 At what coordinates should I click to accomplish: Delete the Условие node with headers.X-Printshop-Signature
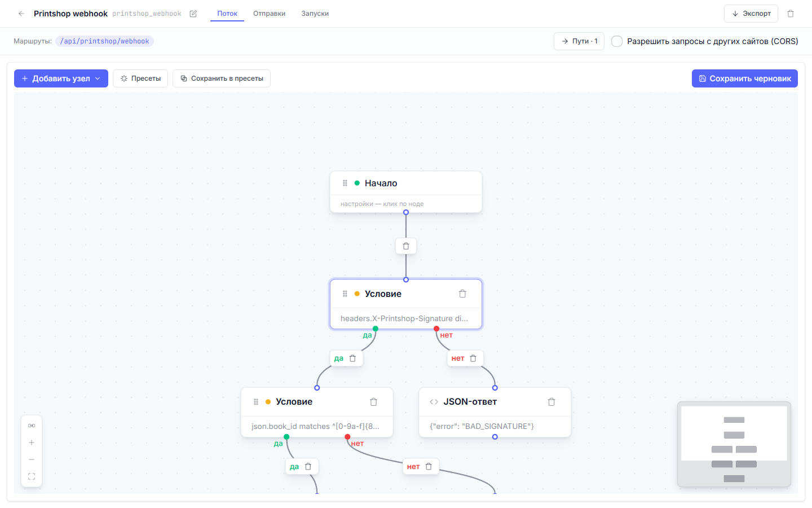click(x=462, y=294)
